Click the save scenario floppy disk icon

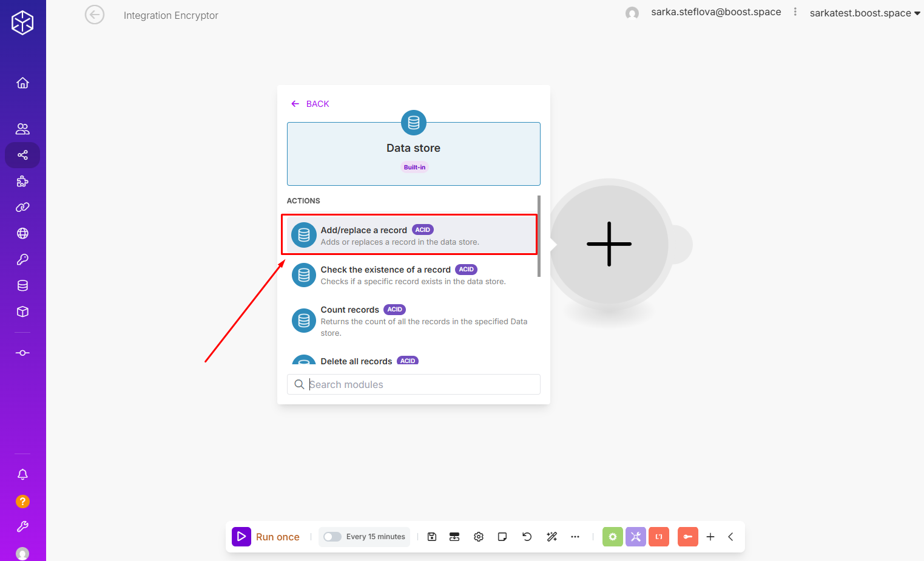tap(432, 537)
